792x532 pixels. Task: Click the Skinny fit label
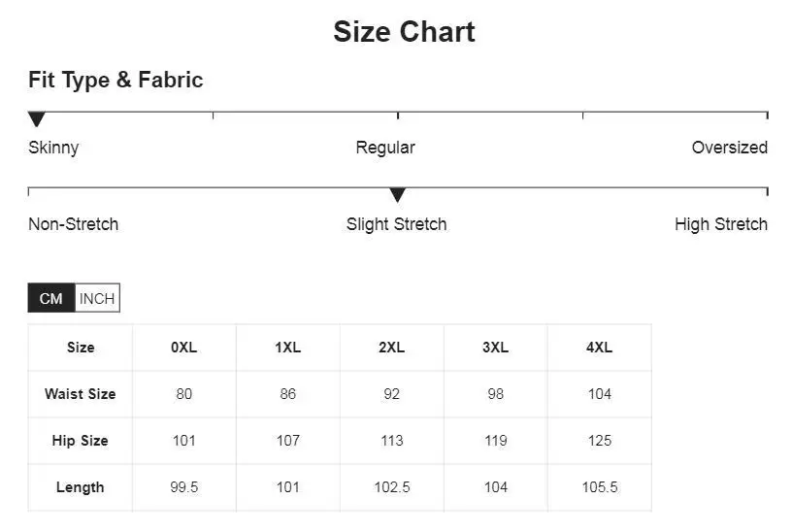(53, 148)
